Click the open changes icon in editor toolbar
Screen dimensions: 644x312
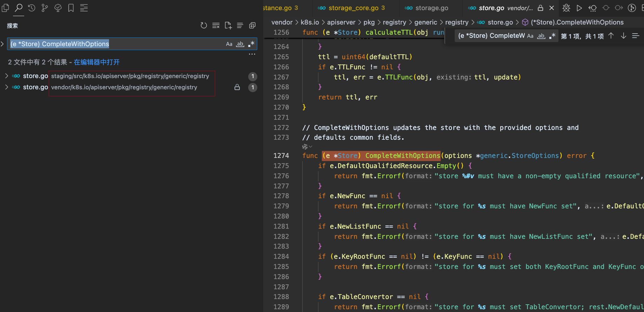click(592, 8)
